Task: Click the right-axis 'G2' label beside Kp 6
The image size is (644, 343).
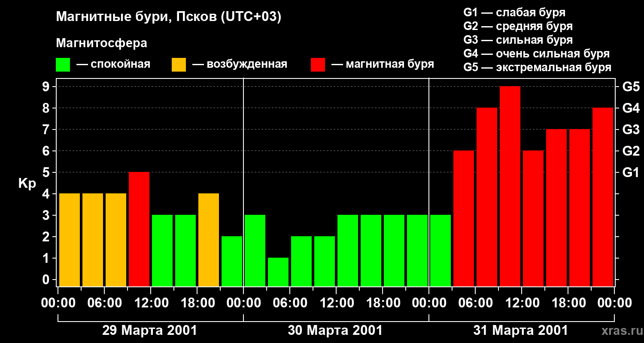Action: coord(631,151)
